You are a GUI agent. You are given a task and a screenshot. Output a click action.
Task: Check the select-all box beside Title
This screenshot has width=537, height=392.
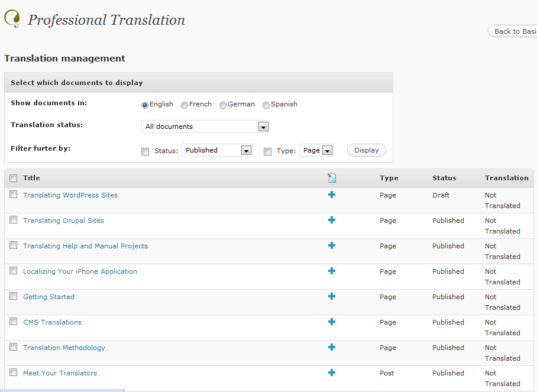click(x=14, y=178)
